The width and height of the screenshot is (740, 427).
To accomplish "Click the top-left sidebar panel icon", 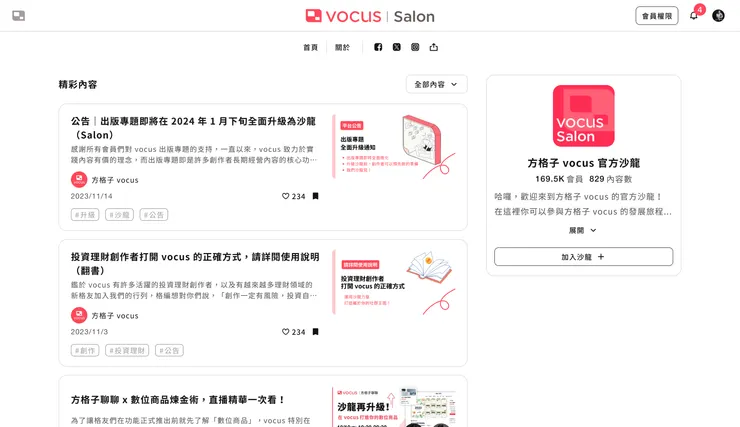I will pos(18,16).
